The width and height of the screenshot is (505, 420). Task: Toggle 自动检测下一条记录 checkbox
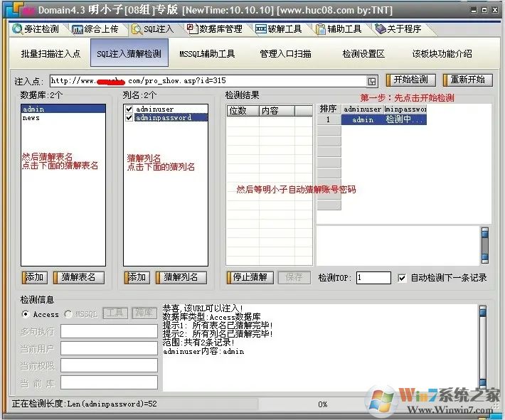tap(403, 278)
